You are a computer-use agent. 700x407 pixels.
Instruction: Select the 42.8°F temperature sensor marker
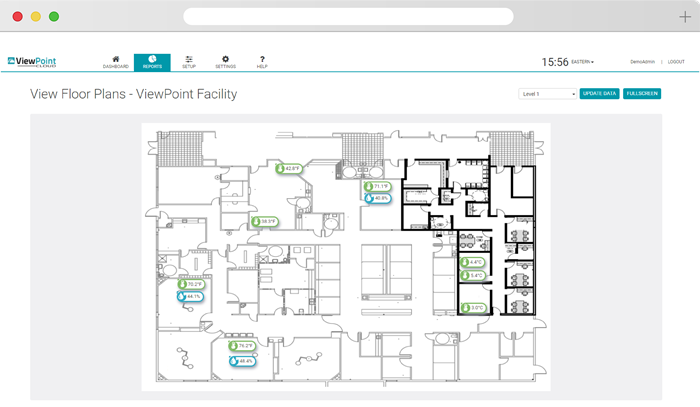[289, 169]
